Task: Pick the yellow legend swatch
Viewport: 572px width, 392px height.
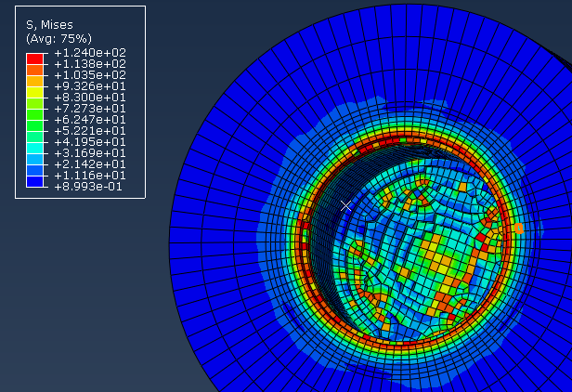Action: 34,92
